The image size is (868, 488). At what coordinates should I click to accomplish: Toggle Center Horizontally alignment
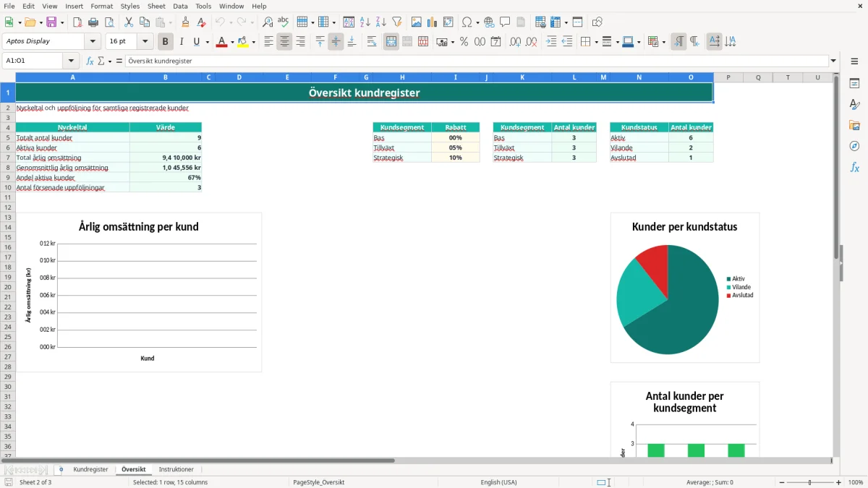284,42
